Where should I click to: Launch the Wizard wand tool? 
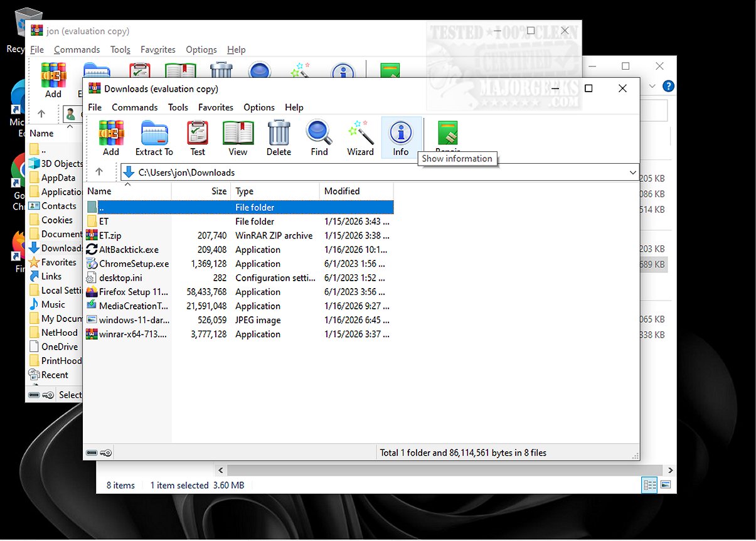click(x=360, y=138)
